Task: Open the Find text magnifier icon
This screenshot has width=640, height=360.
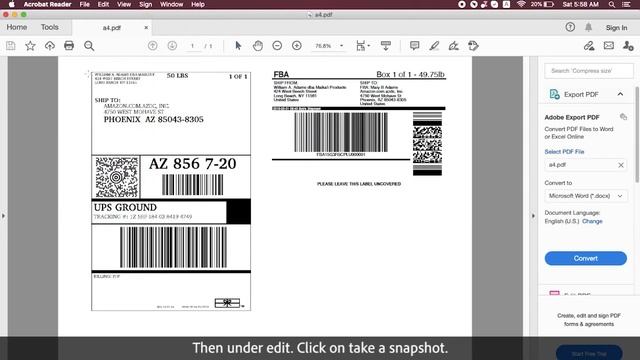Action: (89, 46)
